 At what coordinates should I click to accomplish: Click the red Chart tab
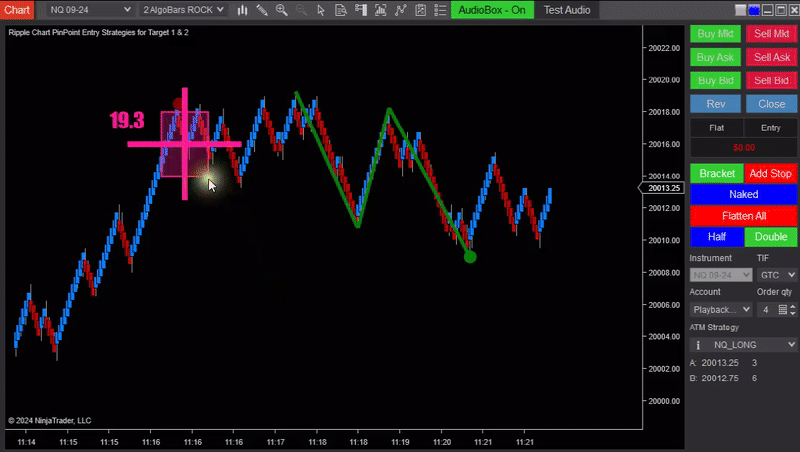click(x=17, y=10)
